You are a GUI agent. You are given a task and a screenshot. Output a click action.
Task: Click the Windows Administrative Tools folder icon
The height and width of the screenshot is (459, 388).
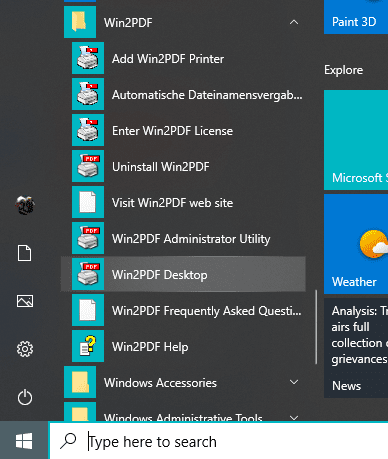coord(80,412)
